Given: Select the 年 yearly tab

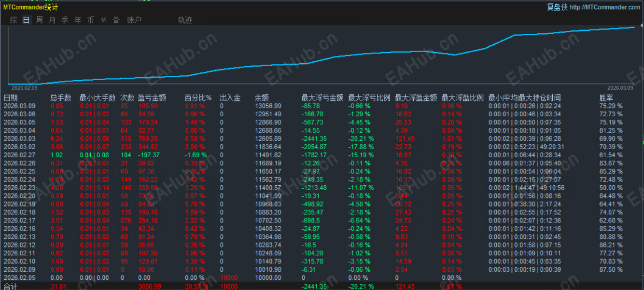Looking at the screenshot, I should pos(78,20).
